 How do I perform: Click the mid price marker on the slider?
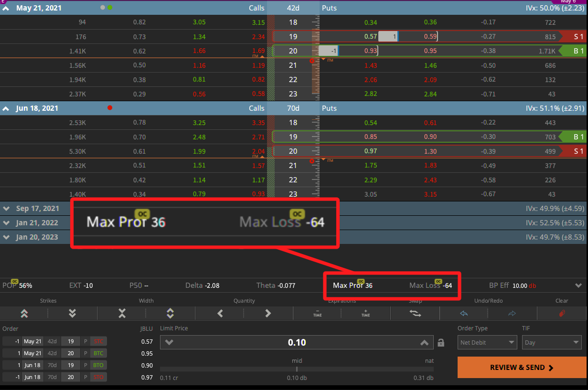pyautogui.click(x=297, y=369)
